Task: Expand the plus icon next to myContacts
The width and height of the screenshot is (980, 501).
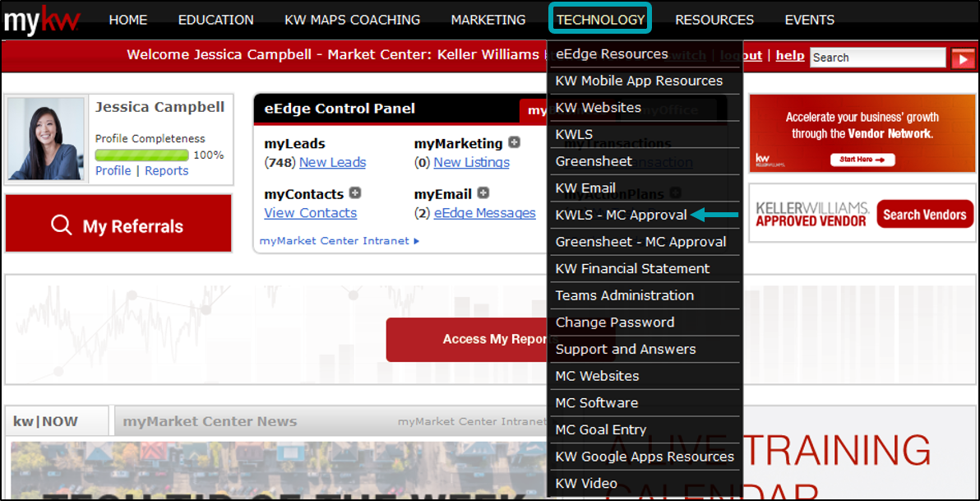Action: (x=355, y=193)
